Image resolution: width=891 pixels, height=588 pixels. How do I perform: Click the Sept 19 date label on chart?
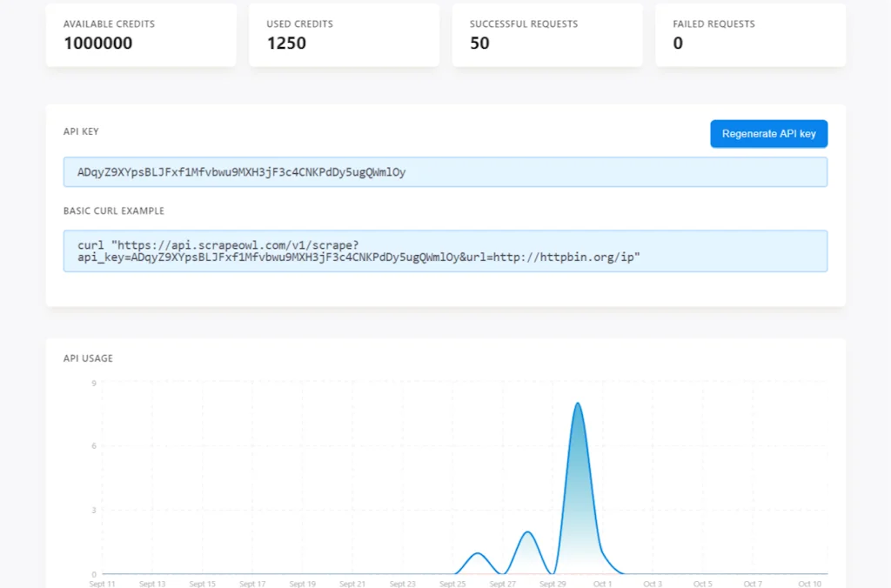(x=303, y=584)
